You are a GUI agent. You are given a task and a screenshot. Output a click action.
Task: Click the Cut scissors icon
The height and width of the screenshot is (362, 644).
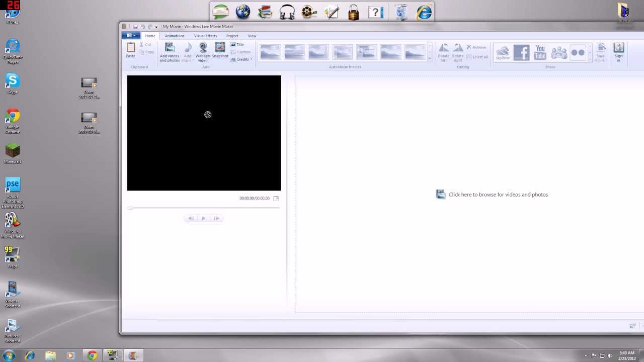tap(142, 45)
